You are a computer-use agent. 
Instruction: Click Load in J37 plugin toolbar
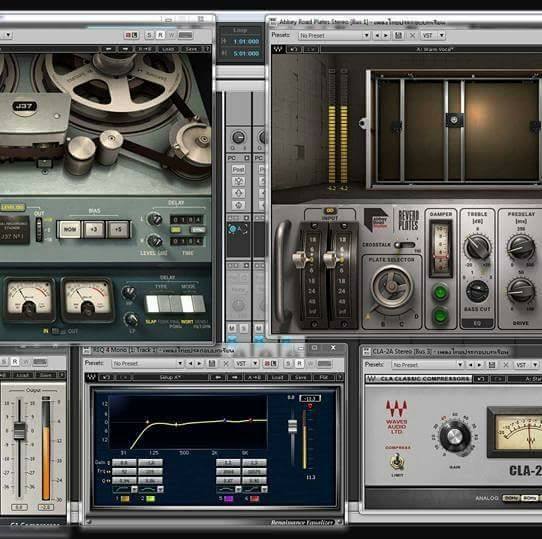[x=168, y=49]
